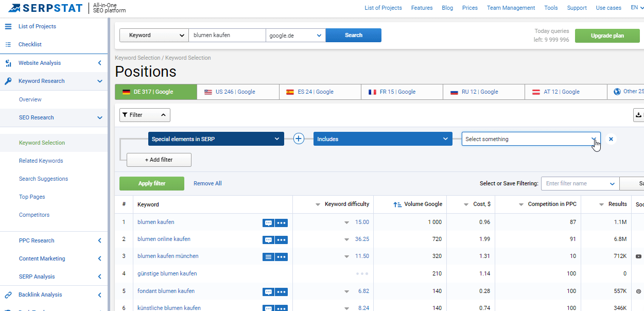644x311 pixels.
Task: Click the Backlink Analysis chain icon
Action: point(8,295)
